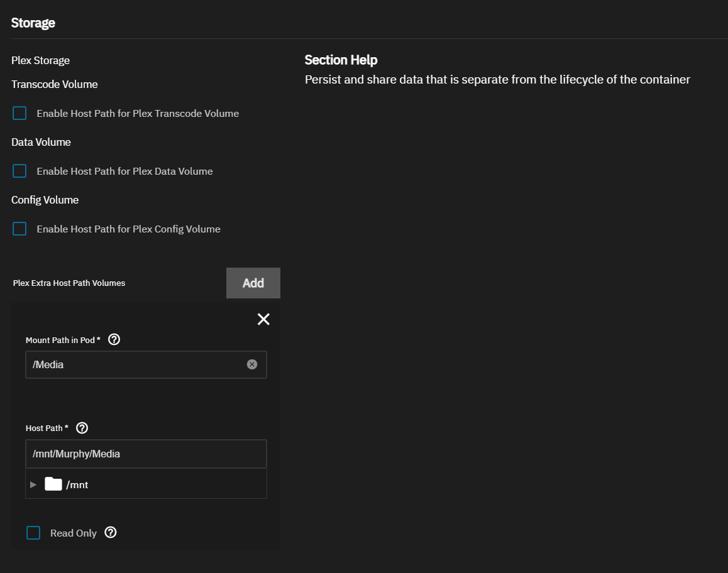Click 'Enable Host Path for Plex Data Volume' label
Image resolution: width=728 pixels, height=573 pixels.
point(125,171)
